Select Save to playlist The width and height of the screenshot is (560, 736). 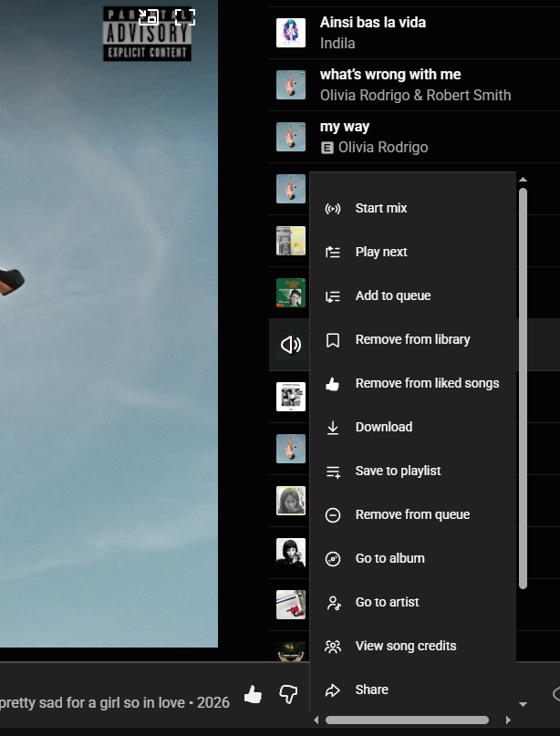[x=412, y=471]
